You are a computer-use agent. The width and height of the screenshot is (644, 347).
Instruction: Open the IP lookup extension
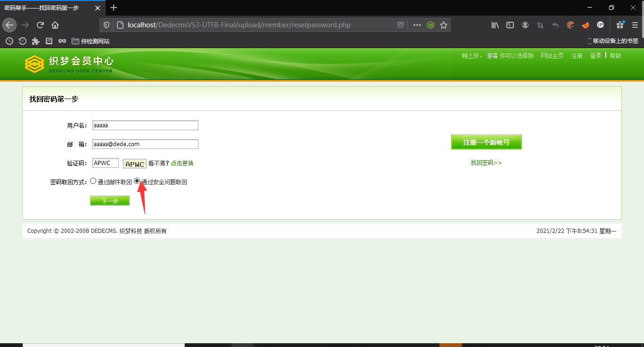(x=601, y=25)
